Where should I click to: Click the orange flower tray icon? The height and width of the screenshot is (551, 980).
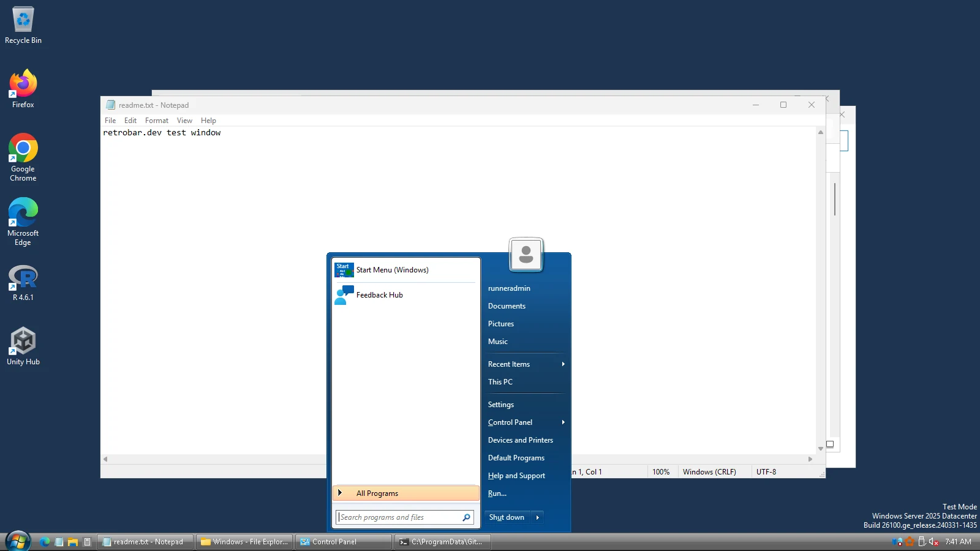click(910, 542)
